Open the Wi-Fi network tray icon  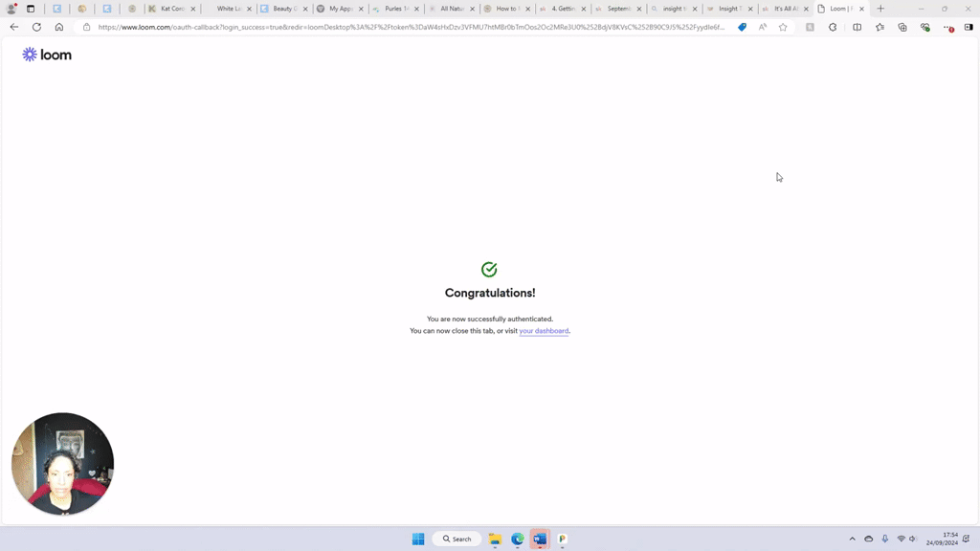[x=901, y=539]
